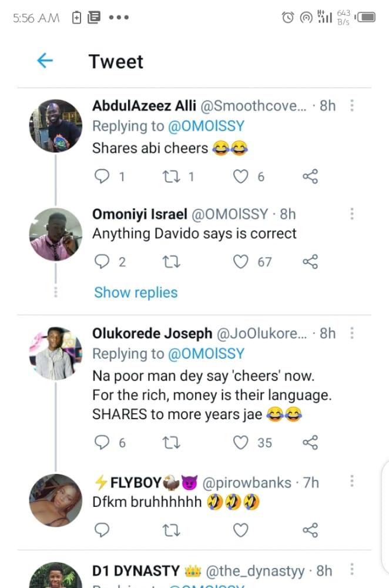The image size is (389, 588).
Task: Share Olukorede Joseph's tweet
Action: click(310, 443)
